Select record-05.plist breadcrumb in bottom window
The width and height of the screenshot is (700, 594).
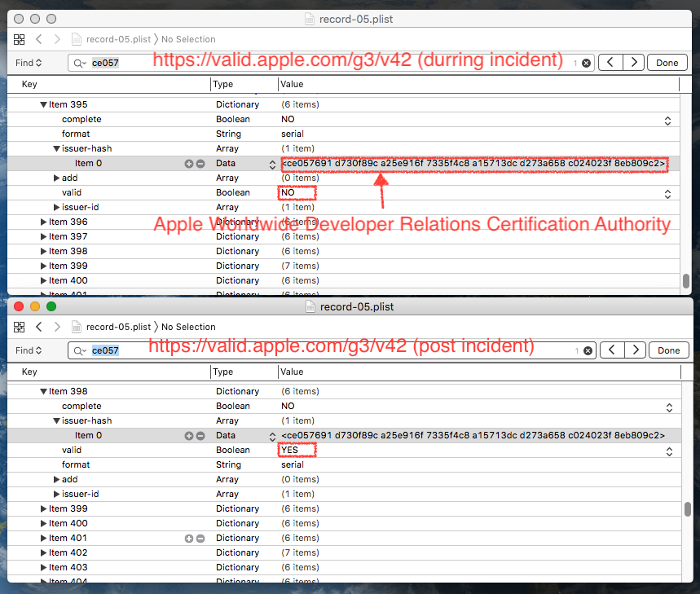(118, 327)
